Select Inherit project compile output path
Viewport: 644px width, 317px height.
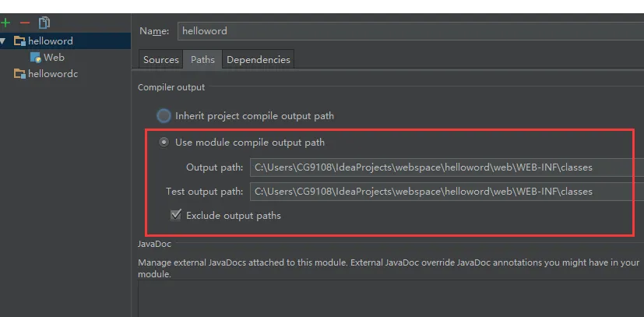click(x=164, y=116)
